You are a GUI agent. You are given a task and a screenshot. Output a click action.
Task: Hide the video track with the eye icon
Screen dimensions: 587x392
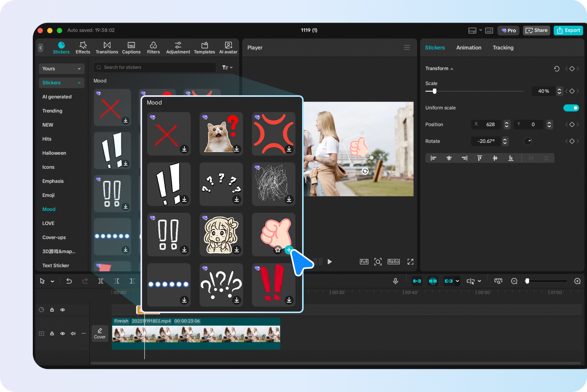pos(62,333)
